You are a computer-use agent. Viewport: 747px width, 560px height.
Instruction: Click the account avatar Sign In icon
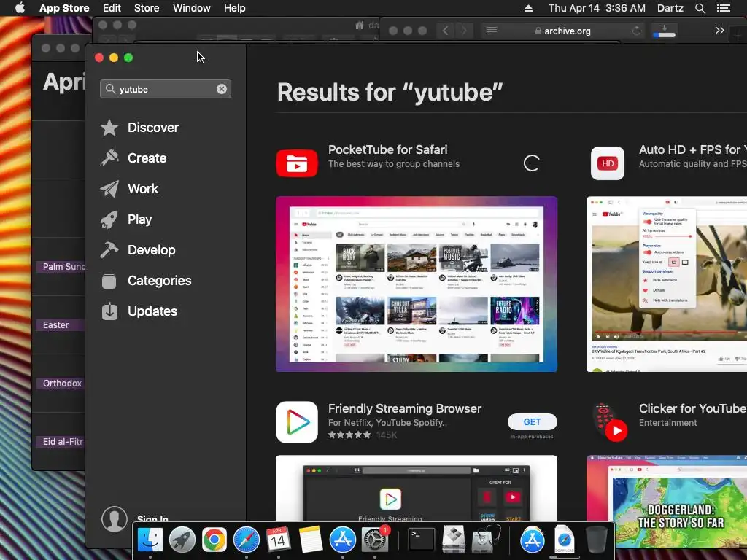point(115,518)
